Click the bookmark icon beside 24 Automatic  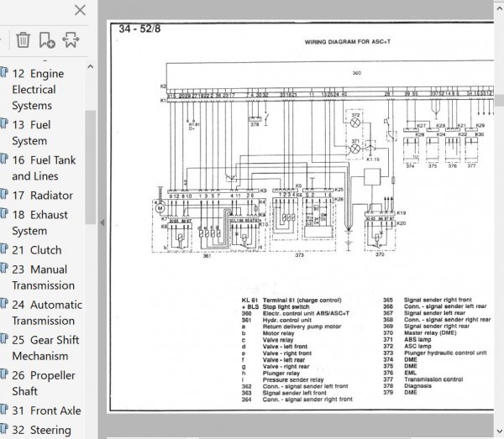coord(3,304)
